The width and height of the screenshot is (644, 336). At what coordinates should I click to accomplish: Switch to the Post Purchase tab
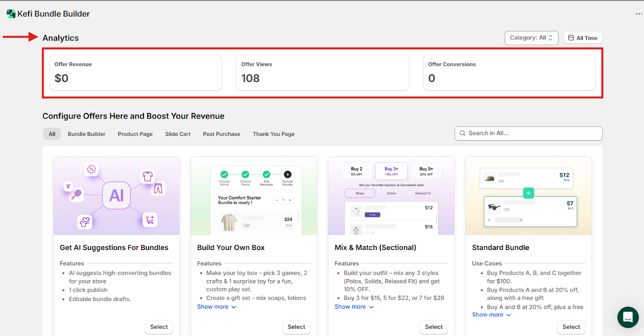point(221,134)
